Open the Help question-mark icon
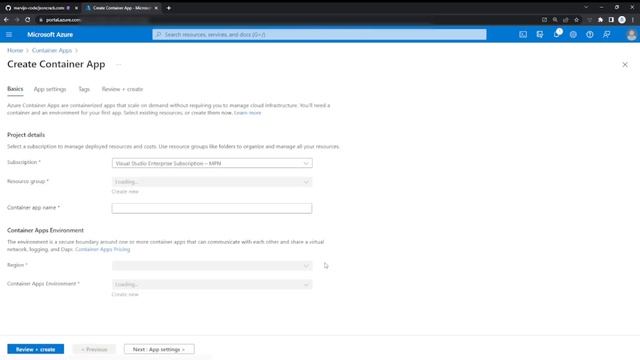This screenshot has width=640, height=360. coord(590,35)
